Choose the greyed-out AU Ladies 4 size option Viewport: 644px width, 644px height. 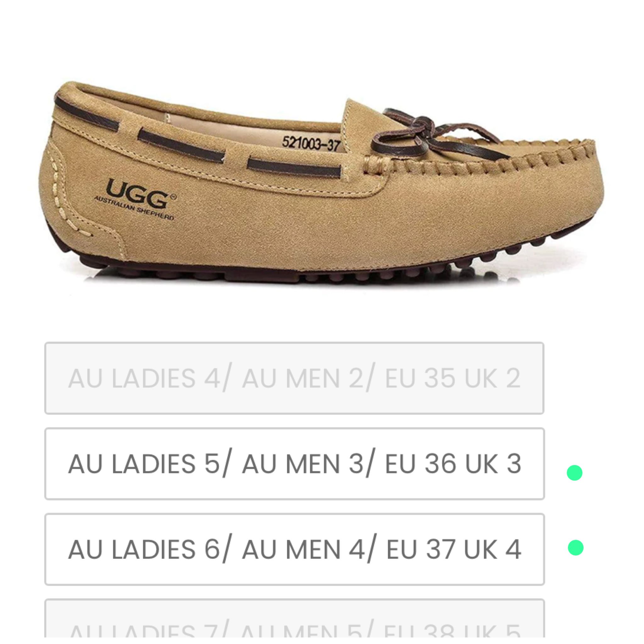coord(294,378)
